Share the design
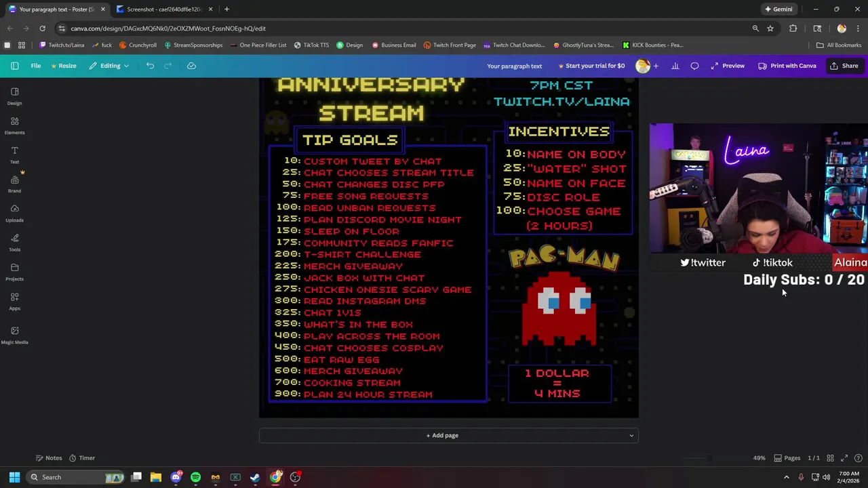Image resolution: width=868 pixels, height=488 pixels. 844,66
